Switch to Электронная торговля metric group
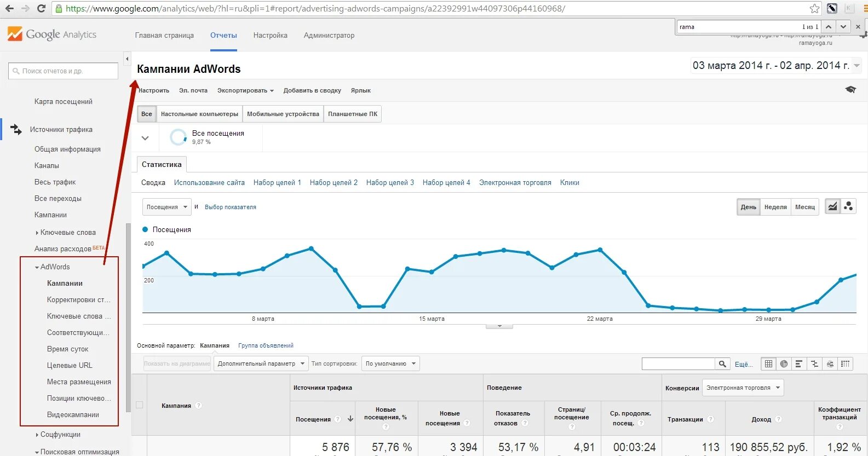The height and width of the screenshot is (456, 868). pyautogui.click(x=515, y=182)
